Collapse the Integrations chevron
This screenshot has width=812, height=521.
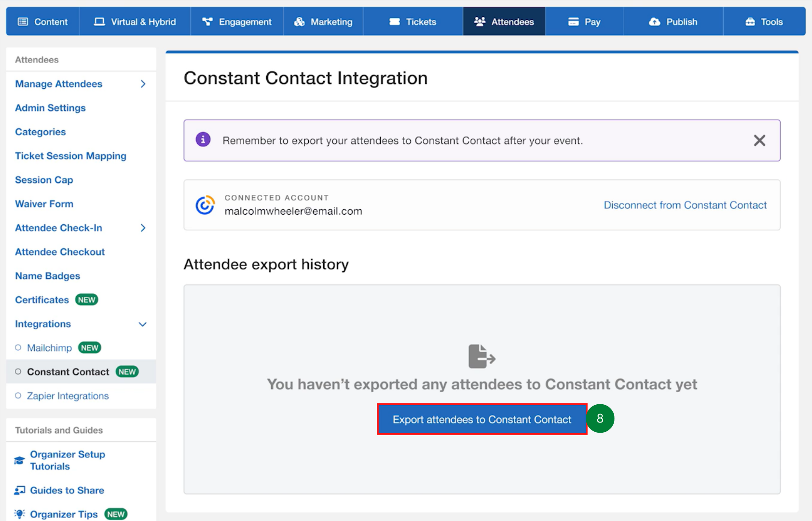(143, 324)
